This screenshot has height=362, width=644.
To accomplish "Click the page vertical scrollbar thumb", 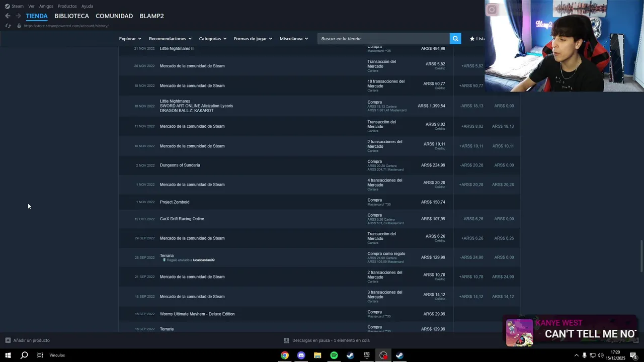I will tap(641, 256).
